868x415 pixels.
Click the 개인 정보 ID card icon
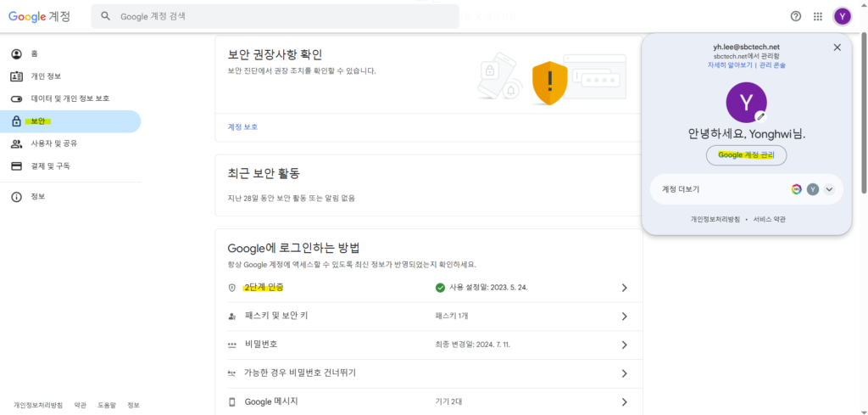click(x=16, y=76)
